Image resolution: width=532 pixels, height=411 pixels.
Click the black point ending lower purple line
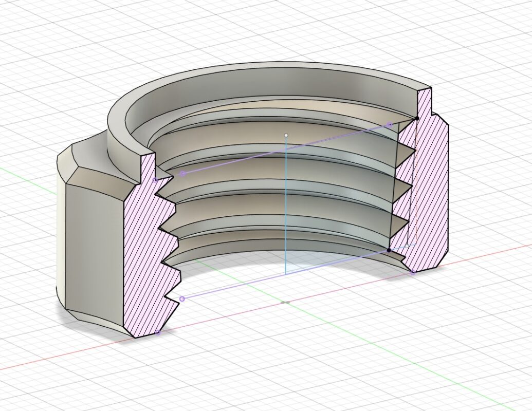(x=389, y=250)
